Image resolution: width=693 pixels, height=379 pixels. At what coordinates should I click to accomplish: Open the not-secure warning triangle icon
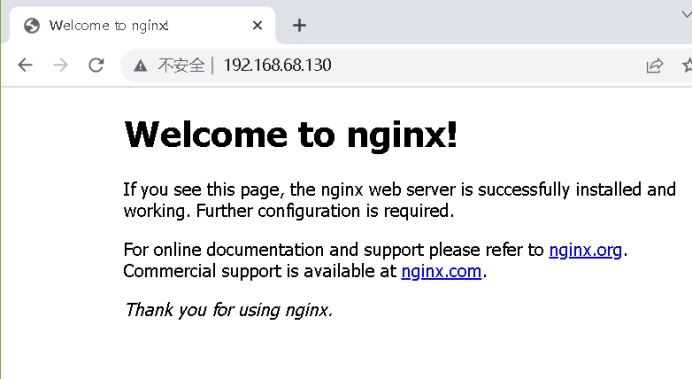pos(141,66)
